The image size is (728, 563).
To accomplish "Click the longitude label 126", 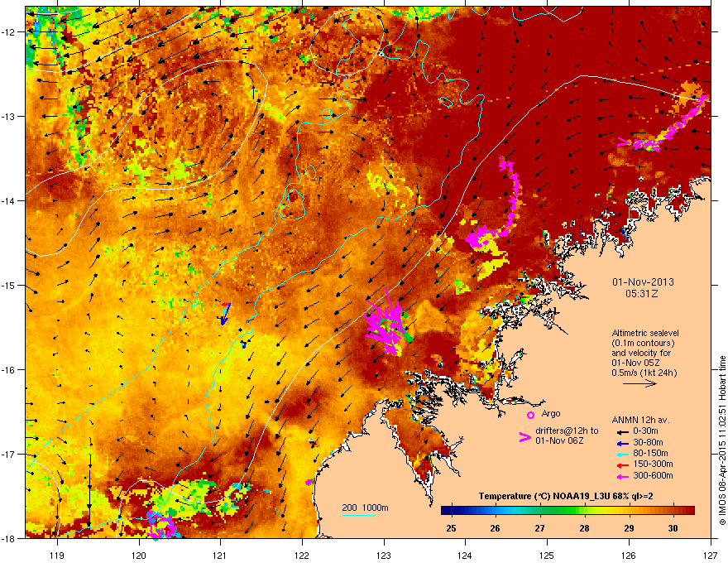I will [629, 555].
